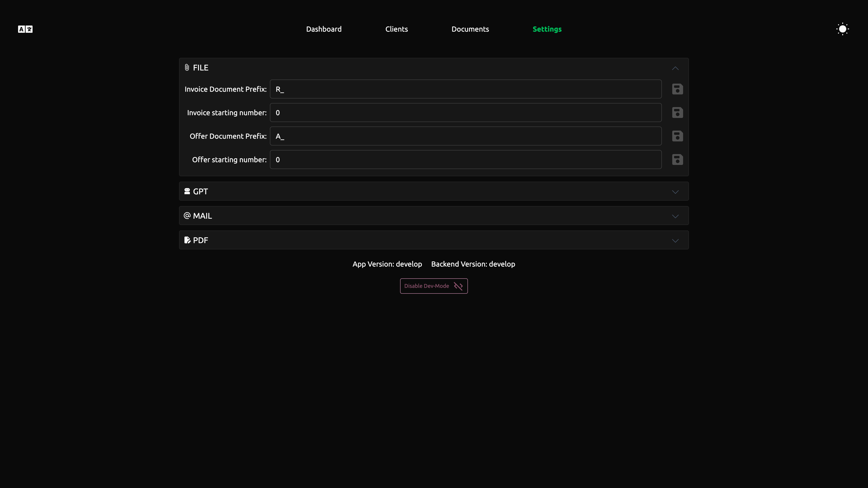Click 'Backend Version: develop' text
The height and width of the screenshot is (488, 868).
pos(473,264)
